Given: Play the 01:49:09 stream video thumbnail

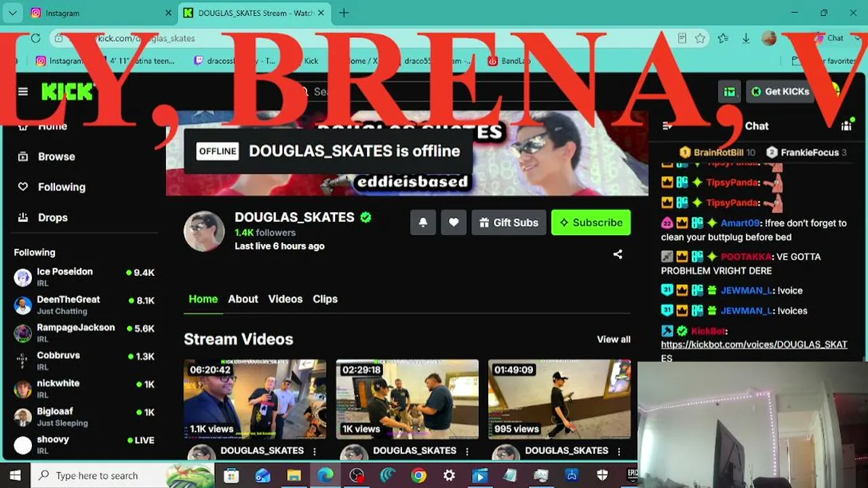Looking at the screenshot, I should (559, 399).
